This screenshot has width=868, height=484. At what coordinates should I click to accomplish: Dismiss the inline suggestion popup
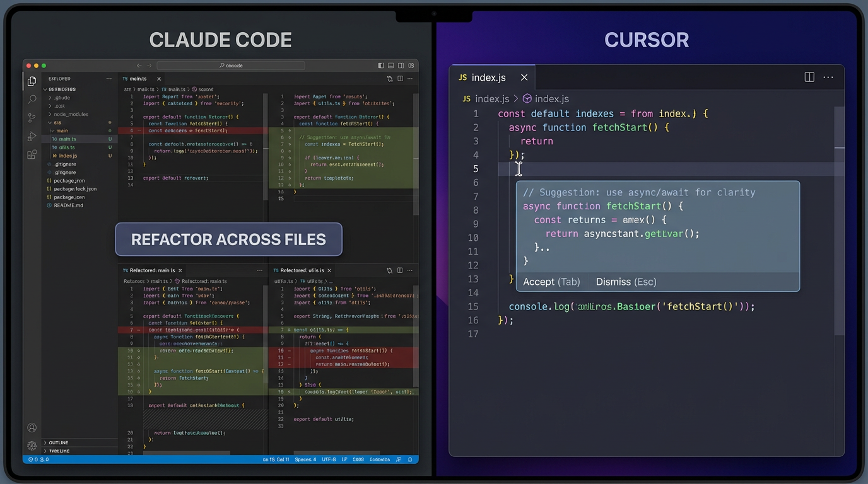click(x=625, y=282)
